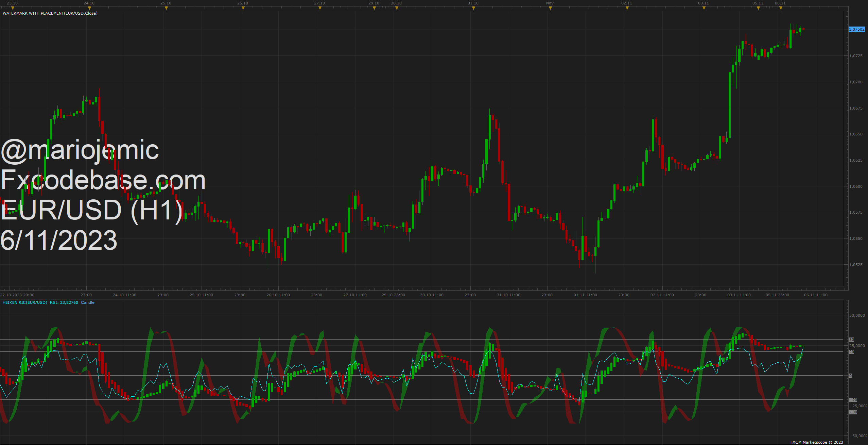The image size is (868, 445).
Task: Select the 1,0675 price axis value
Action: tap(856, 108)
